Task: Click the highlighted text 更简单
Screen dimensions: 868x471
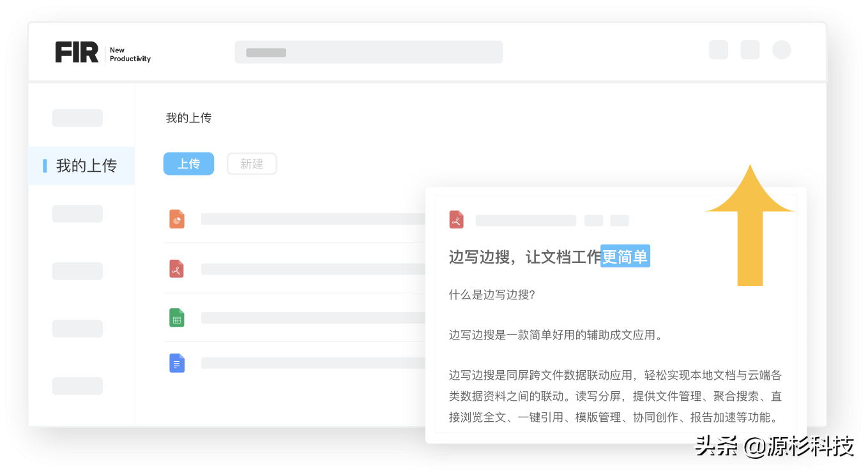Action: tap(625, 257)
